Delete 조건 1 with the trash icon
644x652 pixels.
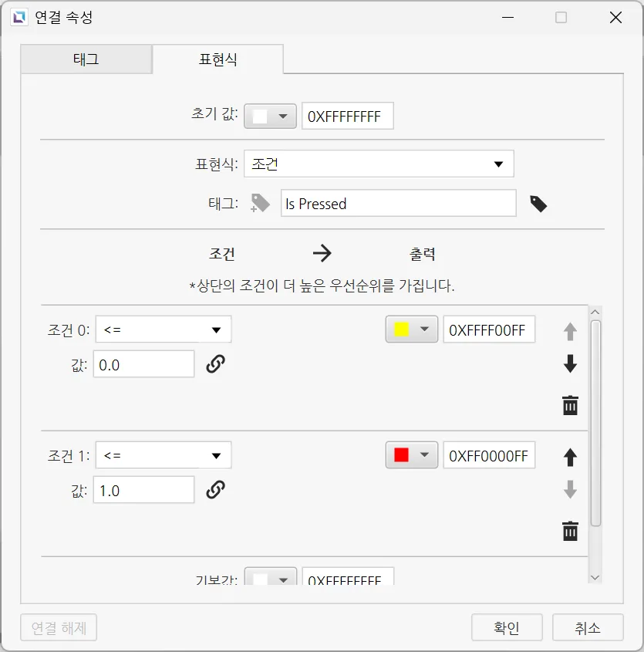[570, 531]
